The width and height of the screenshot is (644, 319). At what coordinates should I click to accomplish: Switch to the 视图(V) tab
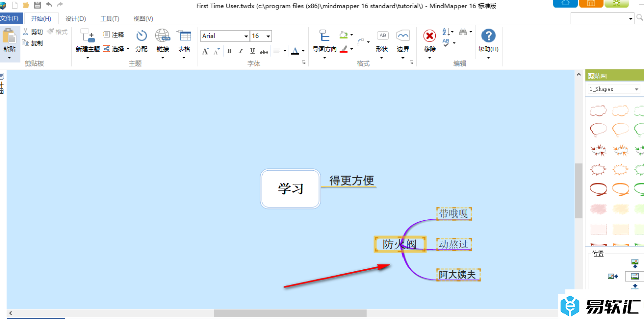coord(143,19)
